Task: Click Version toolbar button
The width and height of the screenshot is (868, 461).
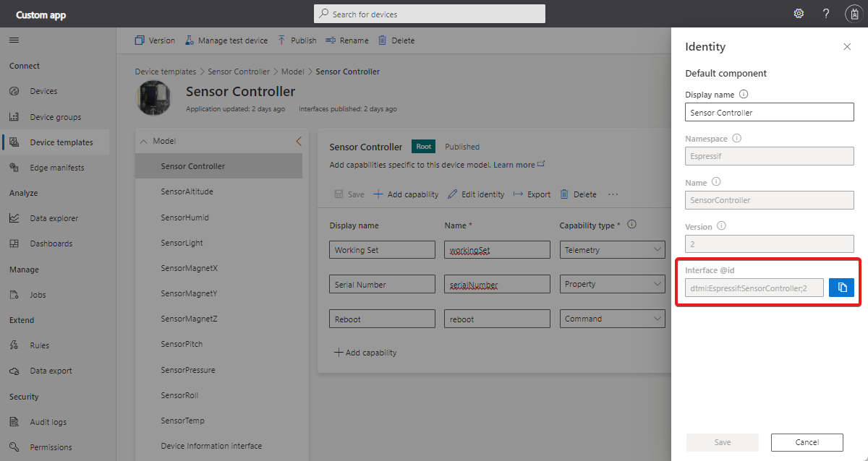Action: pos(155,40)
